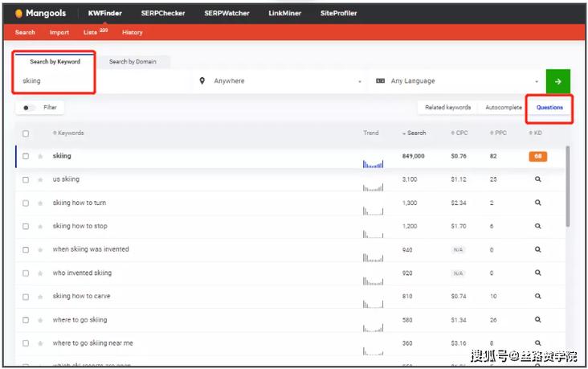Sort by Keywords column
588x369 pixels.
(x=68, y=133)
